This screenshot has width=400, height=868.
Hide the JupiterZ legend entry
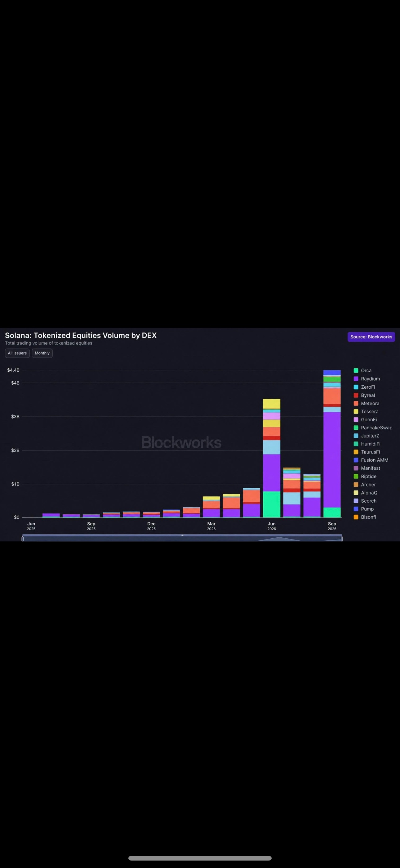(x=366, y=436)
